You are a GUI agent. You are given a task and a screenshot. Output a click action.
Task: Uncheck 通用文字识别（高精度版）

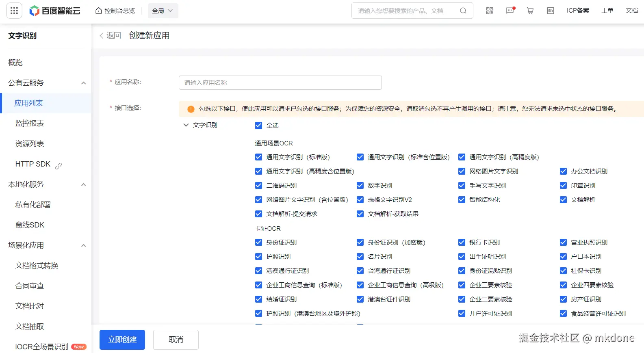462,157
